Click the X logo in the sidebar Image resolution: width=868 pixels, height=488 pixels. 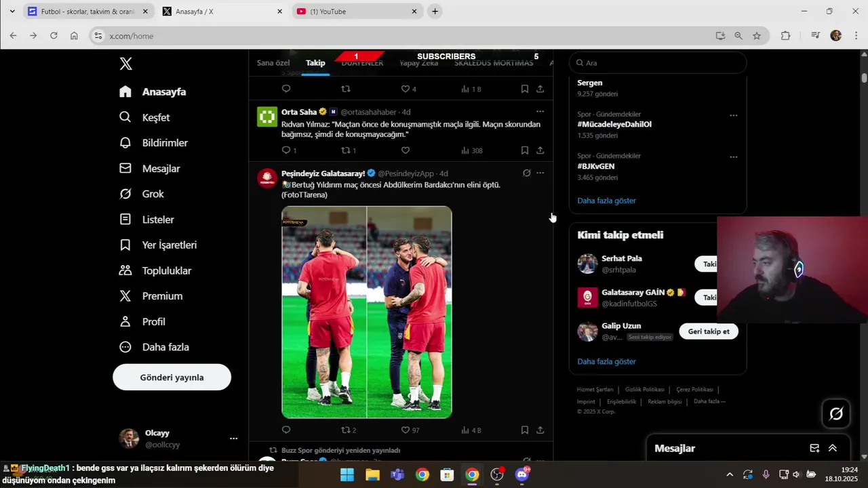pos(125,64)
